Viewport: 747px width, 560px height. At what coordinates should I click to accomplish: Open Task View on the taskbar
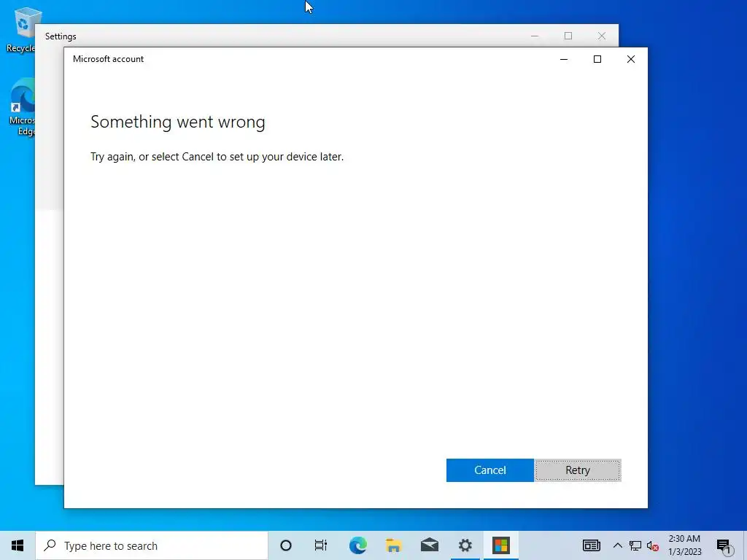point(321,545)
